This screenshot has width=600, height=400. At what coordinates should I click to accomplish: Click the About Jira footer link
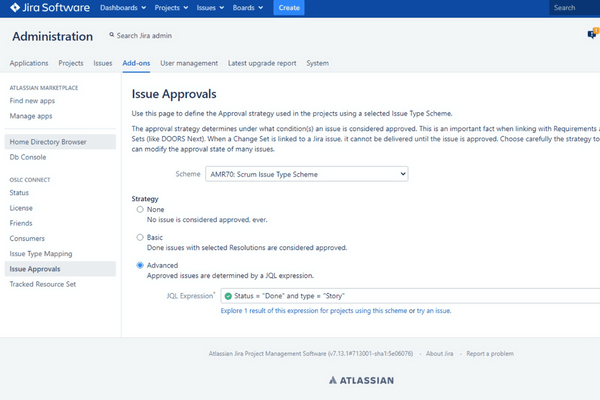point(440,354)
